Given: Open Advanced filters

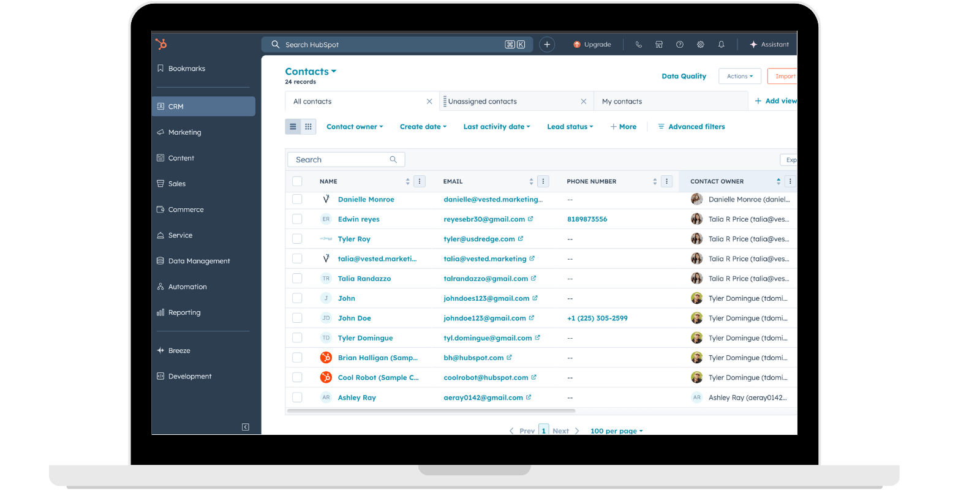Looking at the screenshot, I should pos(692,127).
